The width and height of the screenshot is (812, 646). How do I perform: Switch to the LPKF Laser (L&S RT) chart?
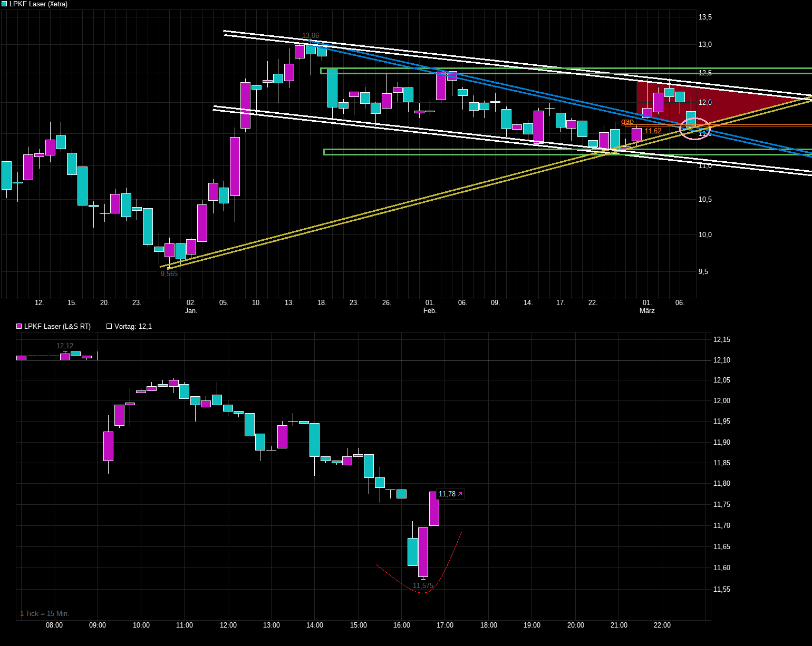click(x=57, y=326)
